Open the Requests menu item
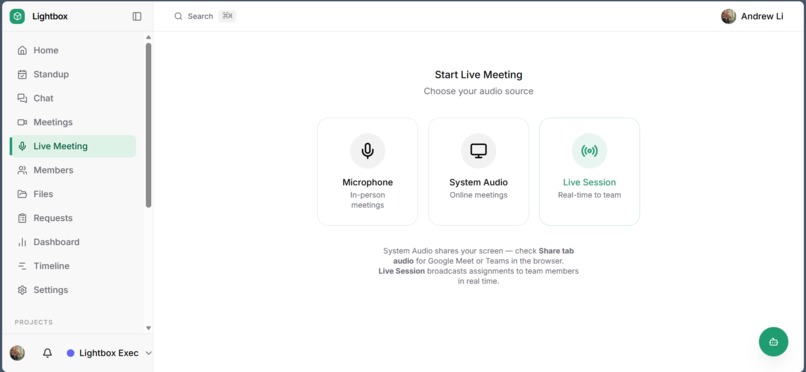 (x=72, y=218)
